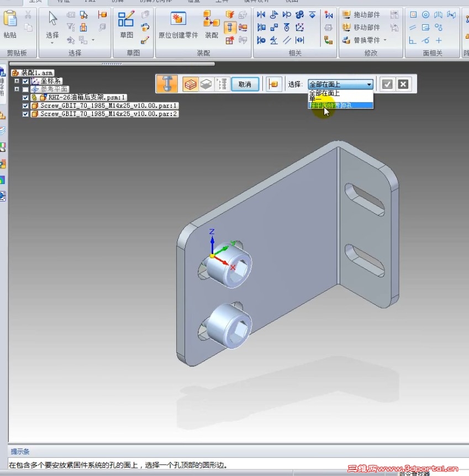Viewport: 469px width, 476px height.
Task: Click the plus-shaped face relate icon
Action: (x=439, y=40)
